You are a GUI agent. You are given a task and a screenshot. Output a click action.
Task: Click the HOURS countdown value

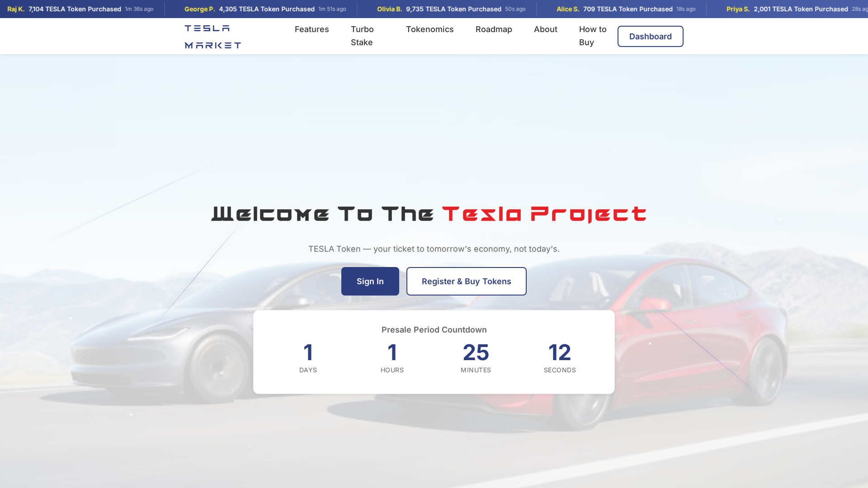[x=392, y=353]
